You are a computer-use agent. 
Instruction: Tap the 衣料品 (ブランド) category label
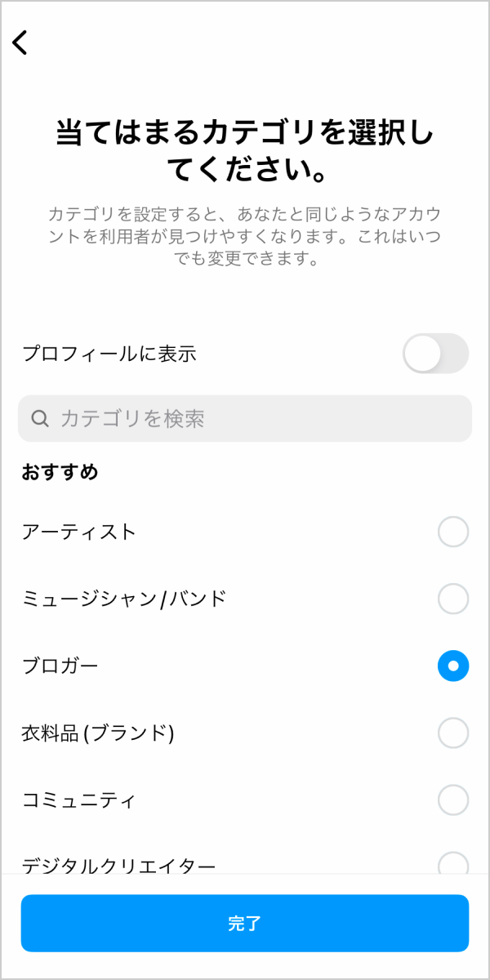point(98,733)
